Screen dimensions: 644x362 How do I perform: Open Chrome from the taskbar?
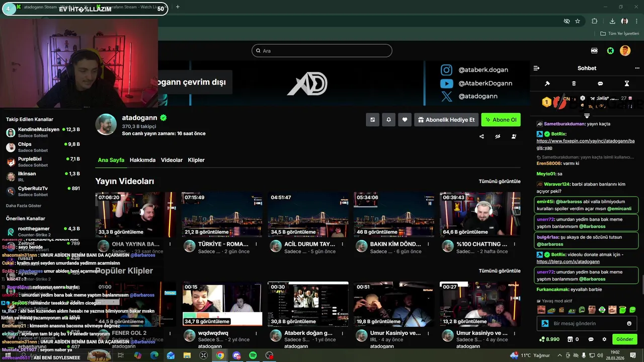click(x=220, y=355)
